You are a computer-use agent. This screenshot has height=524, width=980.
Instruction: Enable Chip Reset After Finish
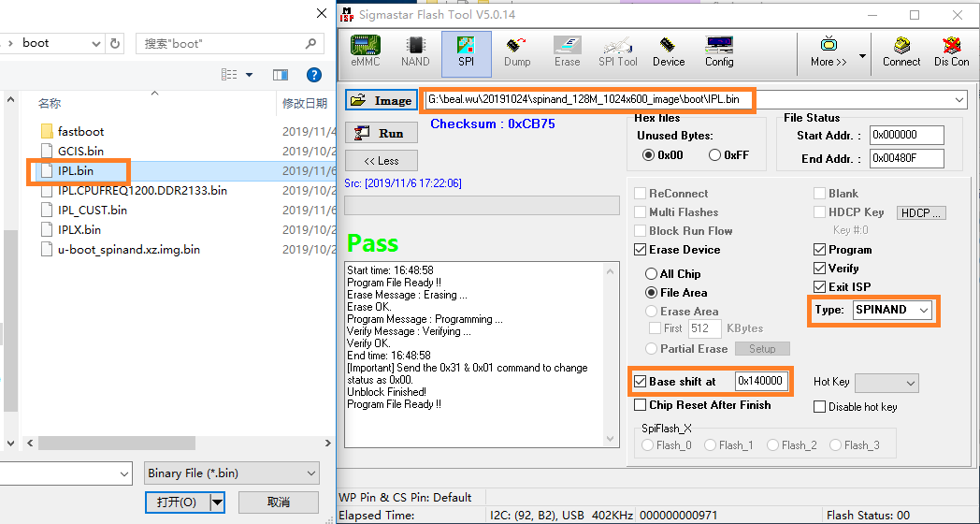point(641,405)
